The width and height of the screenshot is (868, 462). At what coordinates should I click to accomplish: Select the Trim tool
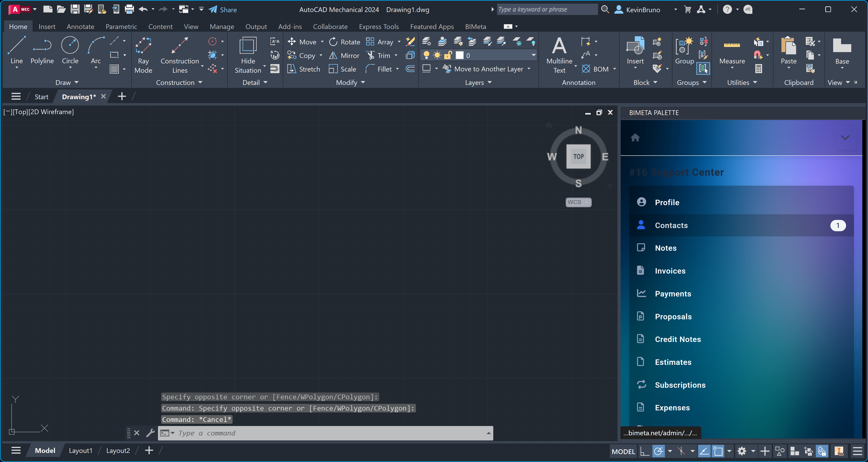tap(378, 55)
